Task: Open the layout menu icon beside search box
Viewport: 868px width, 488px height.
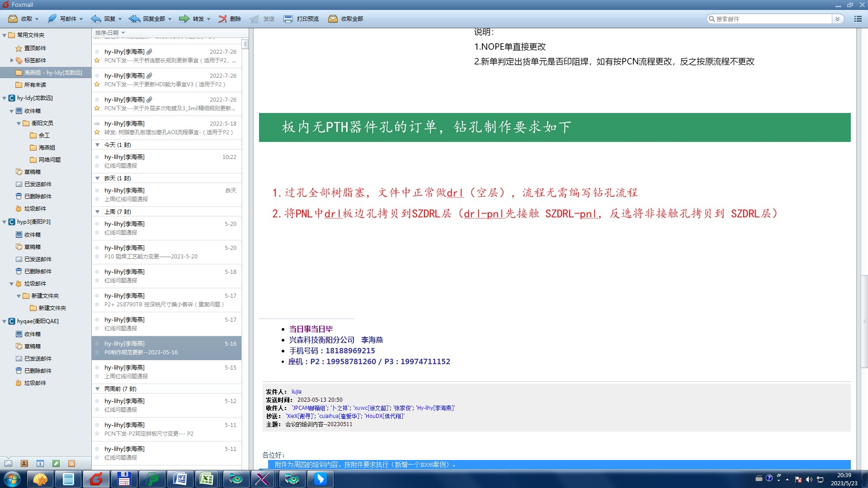Action: [x=858, y=19]
